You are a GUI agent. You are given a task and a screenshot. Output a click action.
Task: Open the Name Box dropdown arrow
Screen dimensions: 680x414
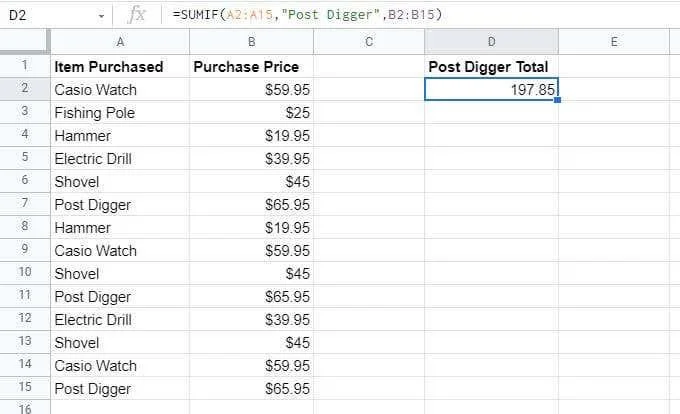[101, 16]
